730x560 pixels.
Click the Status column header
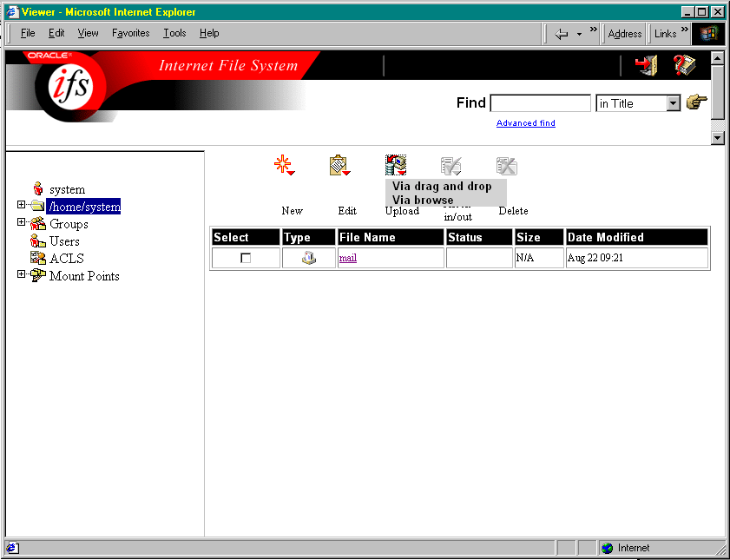(479, 237)
